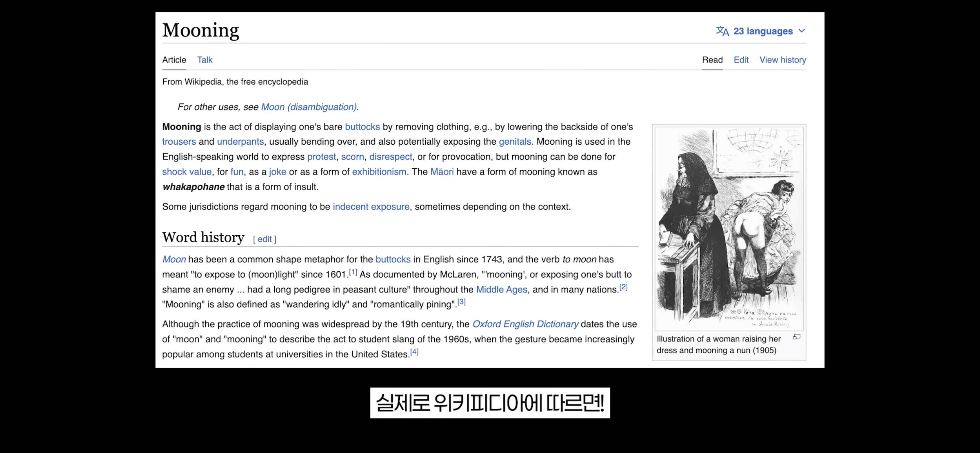Click the translate/languages icon
Image resolution: width=980 pixels, height=453 pixels.
pyautogui.click(x=722, y=31)
